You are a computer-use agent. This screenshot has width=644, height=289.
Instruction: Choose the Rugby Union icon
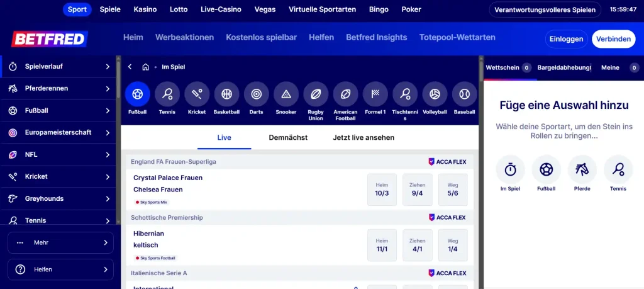pyautogui.click(x=316, y=94)
